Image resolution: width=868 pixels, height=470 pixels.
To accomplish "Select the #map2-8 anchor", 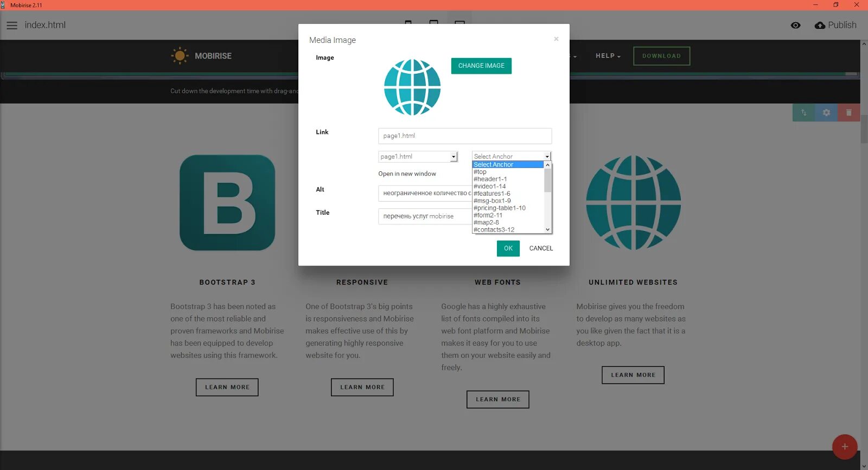I will coord(508,222).
